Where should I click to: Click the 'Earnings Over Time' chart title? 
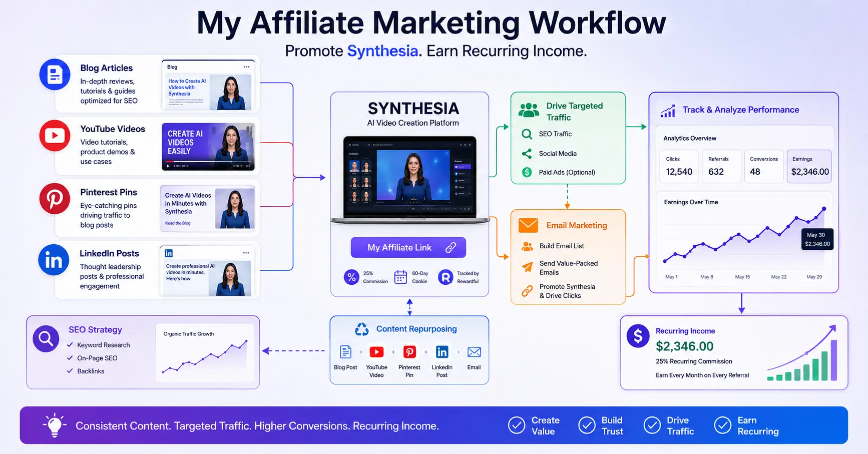(691, 202)
